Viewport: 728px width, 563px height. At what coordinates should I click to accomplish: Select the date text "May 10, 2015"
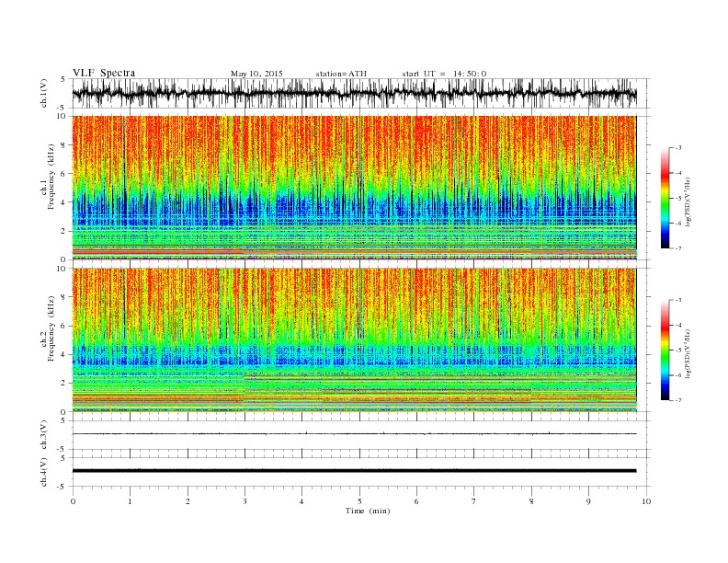pos(256,74)
